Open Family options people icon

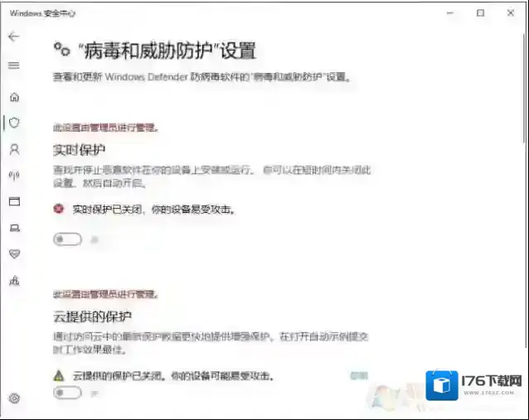coord(14,280)
